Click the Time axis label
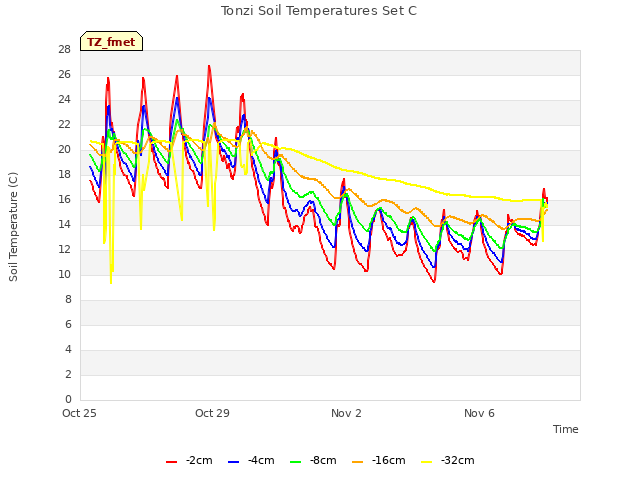The image size is (640, 480). (x=566, y=429)
